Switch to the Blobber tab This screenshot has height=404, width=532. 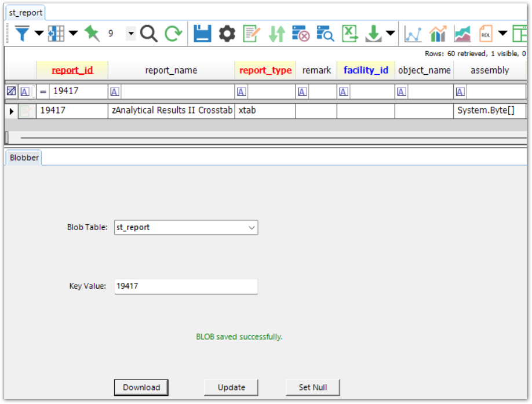tap(24, 157)
